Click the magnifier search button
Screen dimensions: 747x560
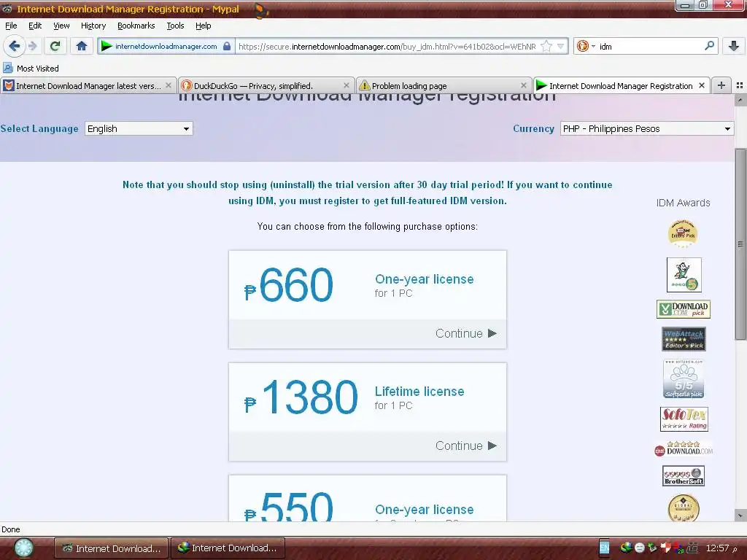[709, 46]
